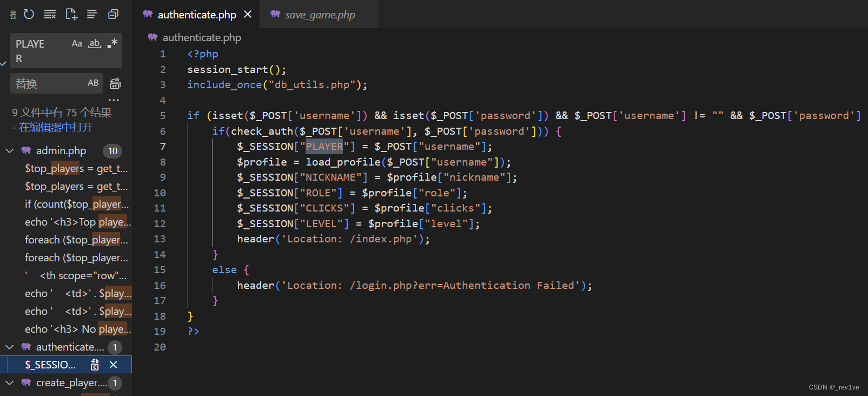Click the save_game.php tab PHP icon

pos(275,14)
